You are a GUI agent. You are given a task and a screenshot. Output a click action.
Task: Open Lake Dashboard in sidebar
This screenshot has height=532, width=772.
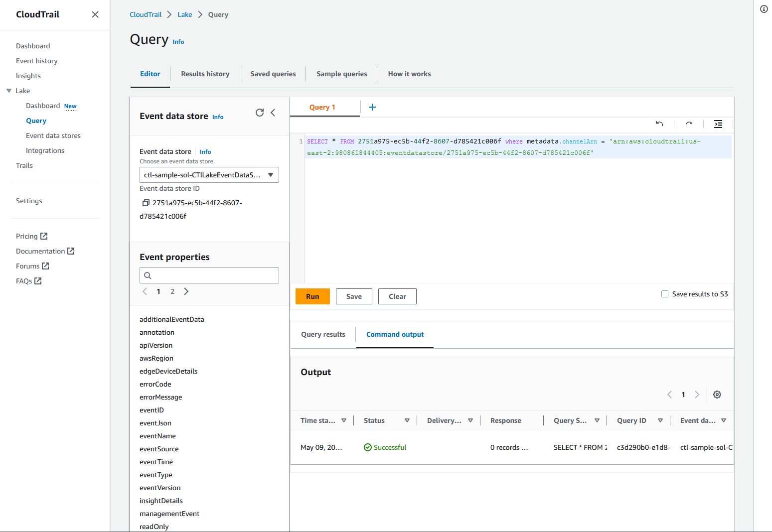pyautogui.click(x=43, y=106)
